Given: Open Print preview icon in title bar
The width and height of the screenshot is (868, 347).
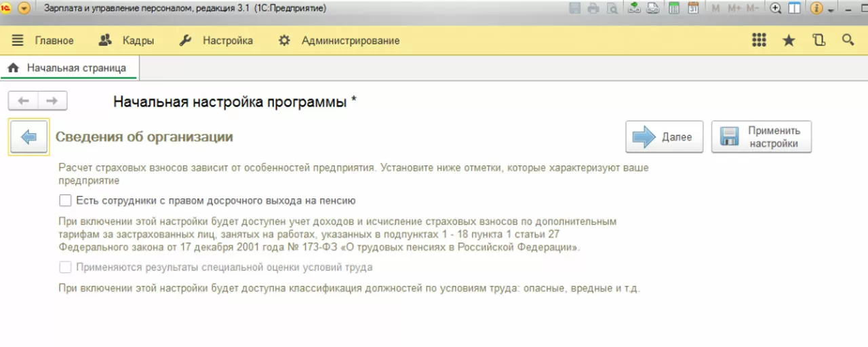Looking at the screenshot, I should tap(612, 9).
